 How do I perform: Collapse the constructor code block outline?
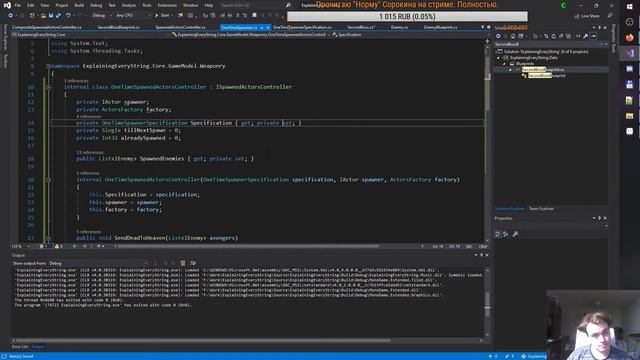(48, 180)
